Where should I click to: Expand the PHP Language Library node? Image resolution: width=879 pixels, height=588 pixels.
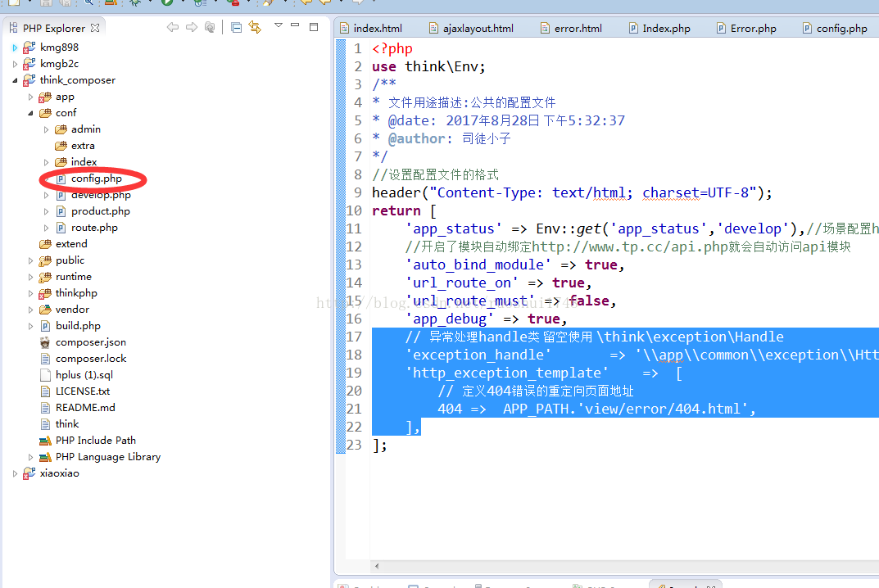pos(31,458)
